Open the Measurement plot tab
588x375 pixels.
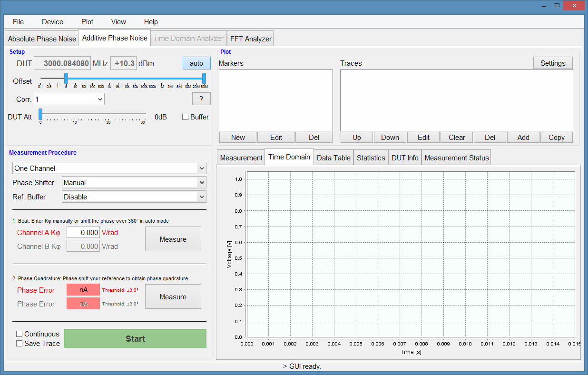click(x=241, y=158)
